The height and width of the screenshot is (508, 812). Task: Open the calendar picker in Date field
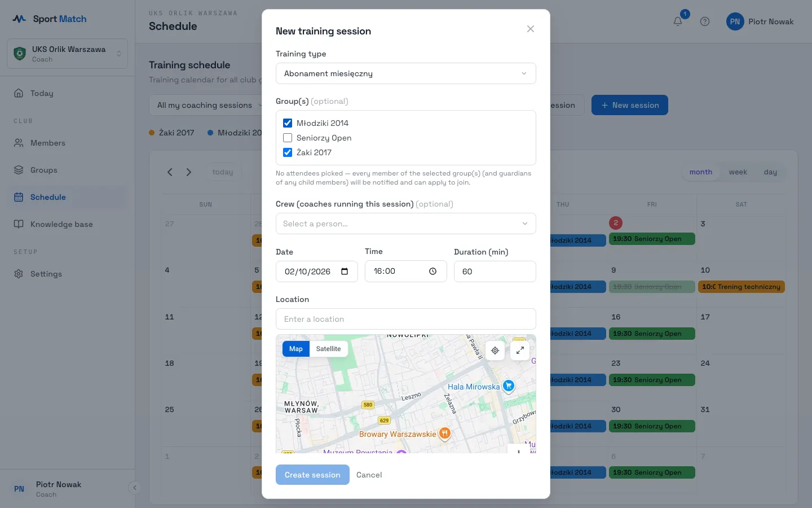click(x=345, y=271)
